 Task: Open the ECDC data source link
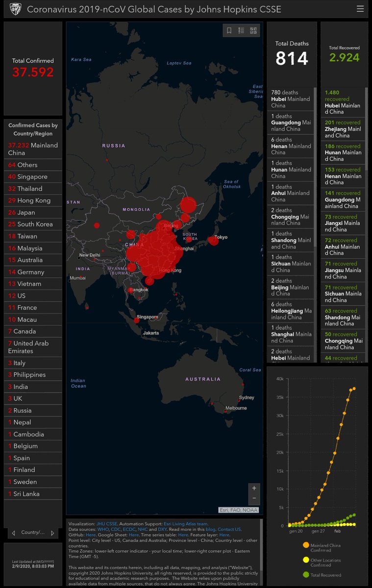(x=130, y=529)
